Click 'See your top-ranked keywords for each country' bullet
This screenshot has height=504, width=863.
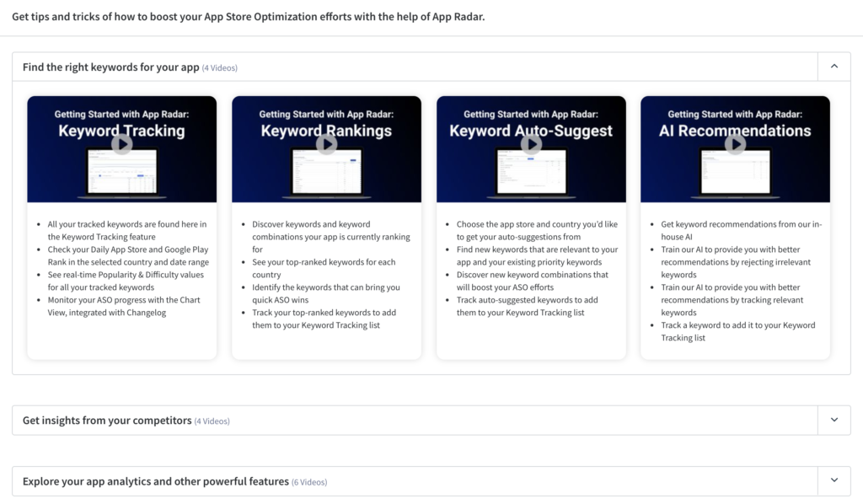click(324, 269)
